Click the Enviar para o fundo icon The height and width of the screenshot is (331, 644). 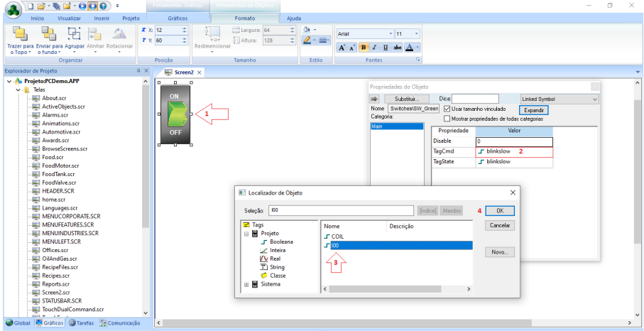(x=48, y=33)
